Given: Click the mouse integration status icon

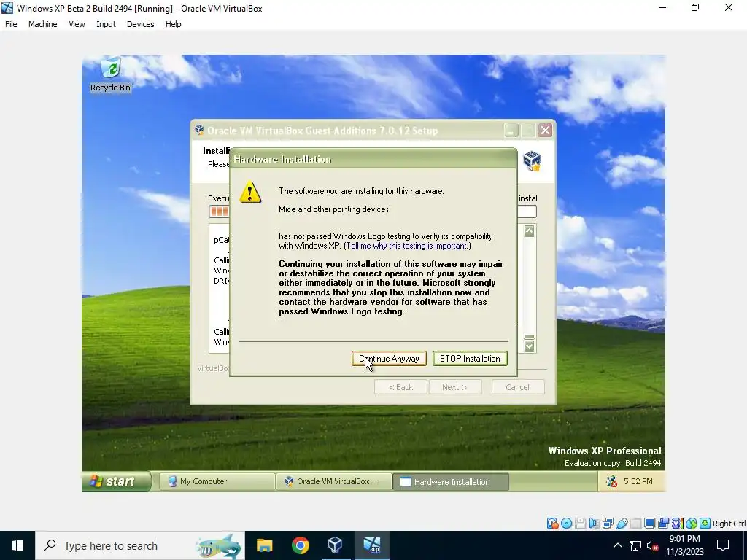Looking at the screenshot, I should (692, 524).
